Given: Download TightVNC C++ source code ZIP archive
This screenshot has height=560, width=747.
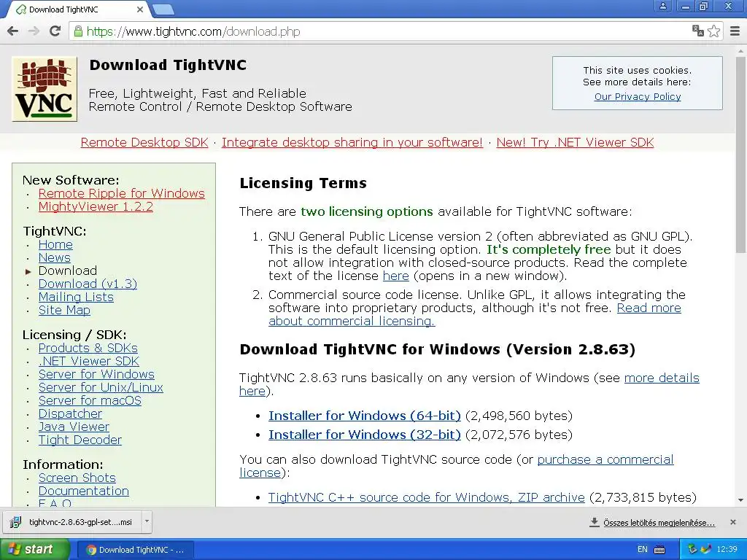Looking at the screenshot, I should (x=426, y=497).
